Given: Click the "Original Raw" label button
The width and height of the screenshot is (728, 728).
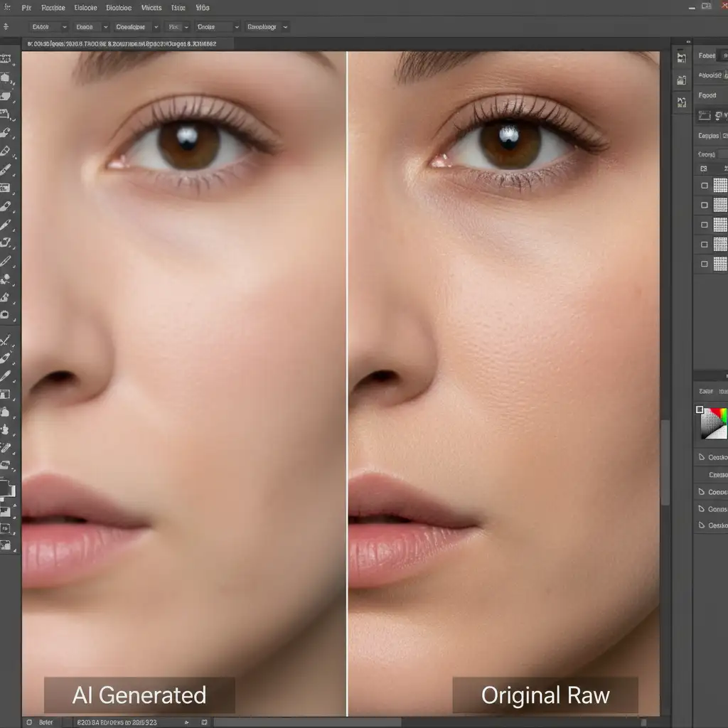Looking at the screenshot, I should pos(545,695).
